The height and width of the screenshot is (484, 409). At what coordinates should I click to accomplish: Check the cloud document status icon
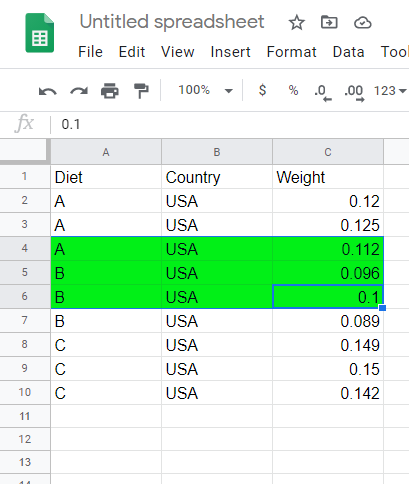click(363, 23)
